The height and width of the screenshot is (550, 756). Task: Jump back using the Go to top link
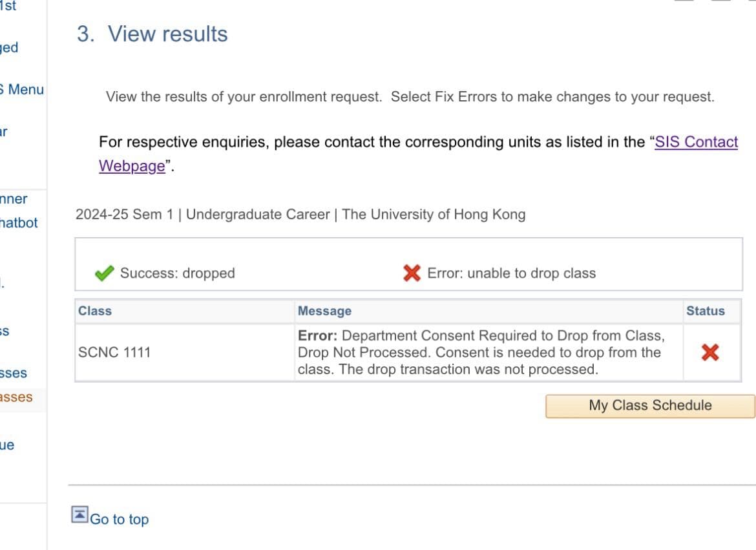click(x=119, y=520)
